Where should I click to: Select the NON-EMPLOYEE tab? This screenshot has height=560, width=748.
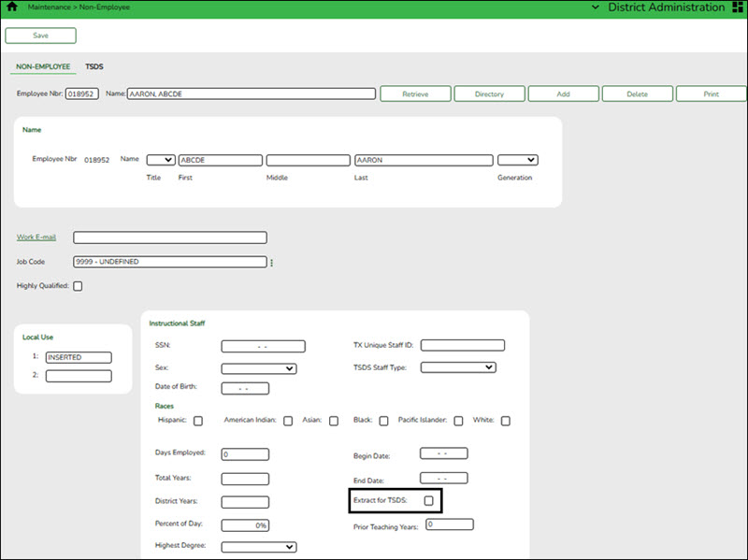coord(43,67)
